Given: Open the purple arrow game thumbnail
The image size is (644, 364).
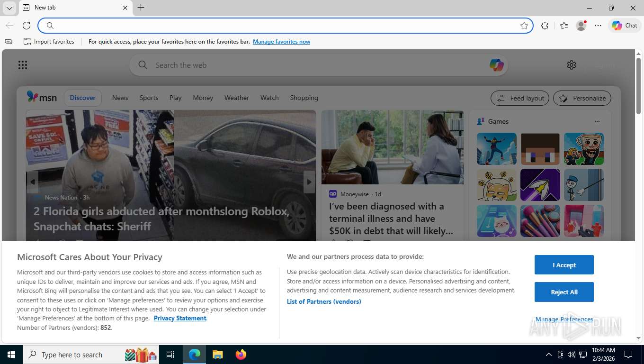Looking at the screenshot, I should (540, 185).
